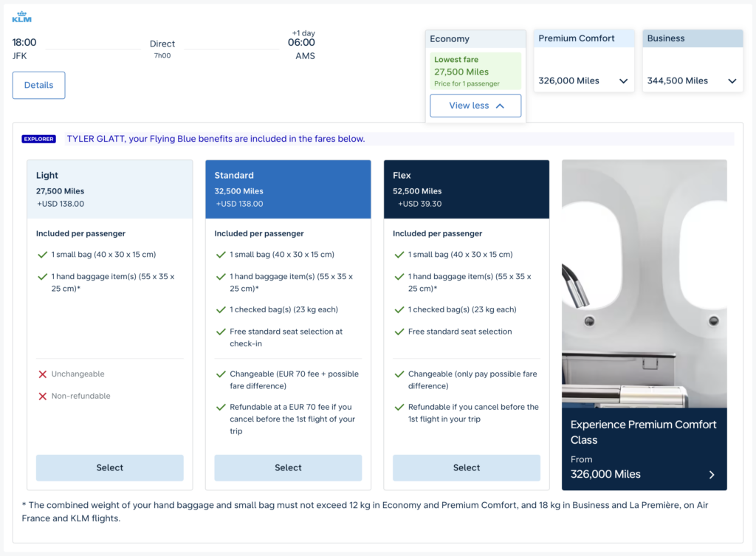The height and width of the screenshot is (556, 756).
Task: Click the Non-refundable text in Light fare
Action: pyautogui.click(x=81, y=397)
